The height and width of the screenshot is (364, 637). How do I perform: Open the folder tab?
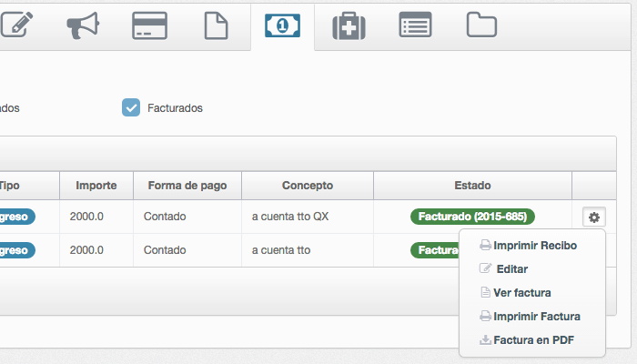481,25
